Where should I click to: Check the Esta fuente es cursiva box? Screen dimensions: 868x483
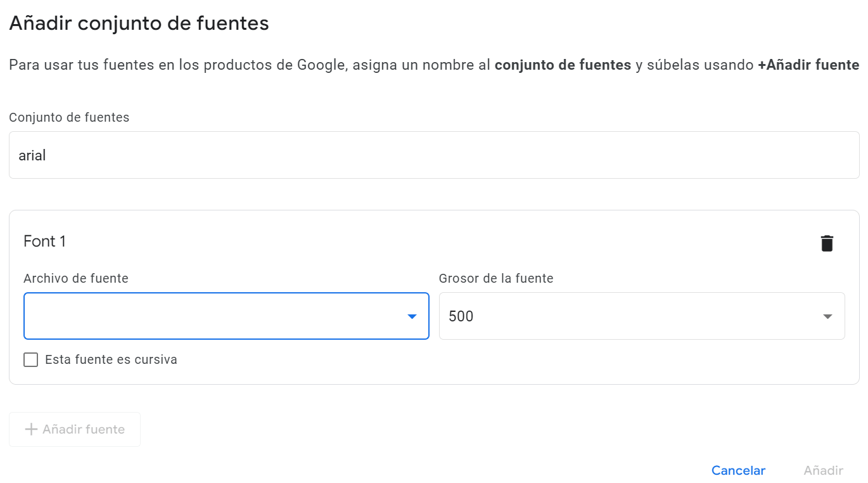click(x=30, y=359)
